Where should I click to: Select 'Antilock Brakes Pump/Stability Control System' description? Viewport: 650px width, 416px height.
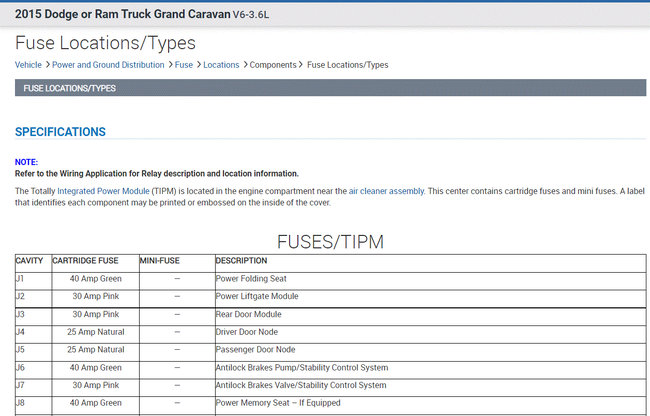302,368
